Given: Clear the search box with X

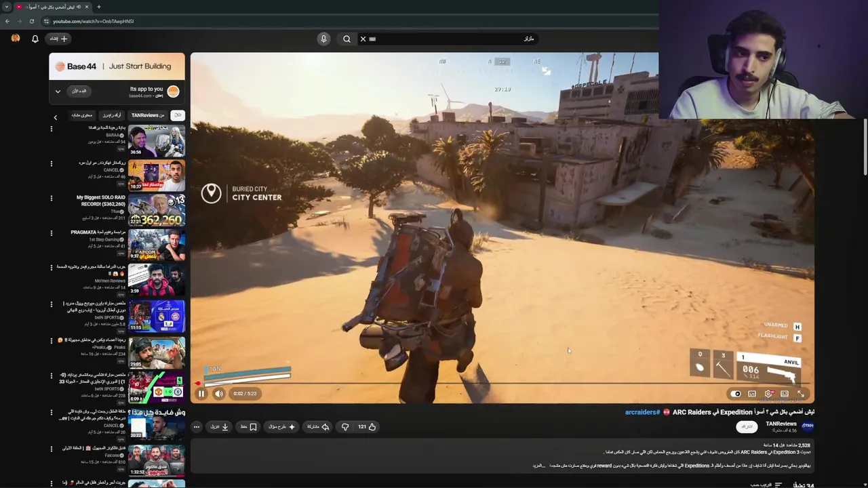Looking at the screenshot, I should coord(363,39).
